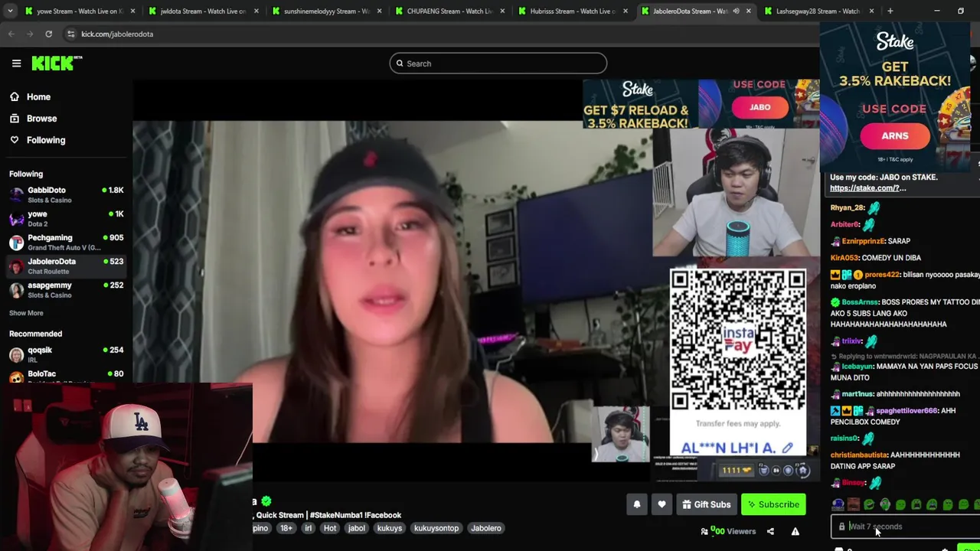Click the Stake JABO reload banner
Screen dimensions: 980x551
coord(701,105)
